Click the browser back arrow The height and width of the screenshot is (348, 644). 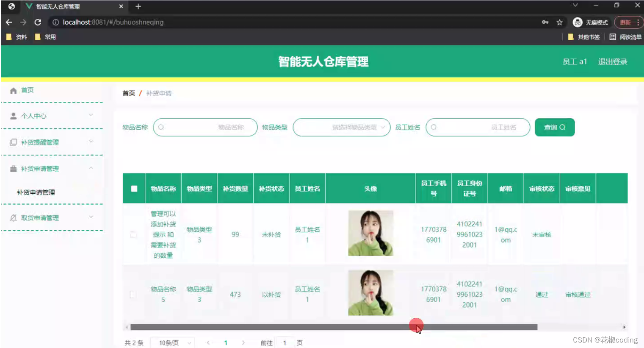coord(9,22)
